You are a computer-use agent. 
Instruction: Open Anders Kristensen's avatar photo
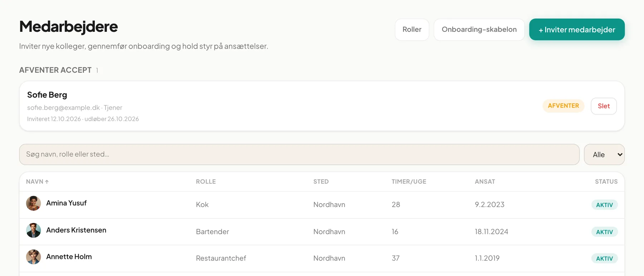[33, 231]
